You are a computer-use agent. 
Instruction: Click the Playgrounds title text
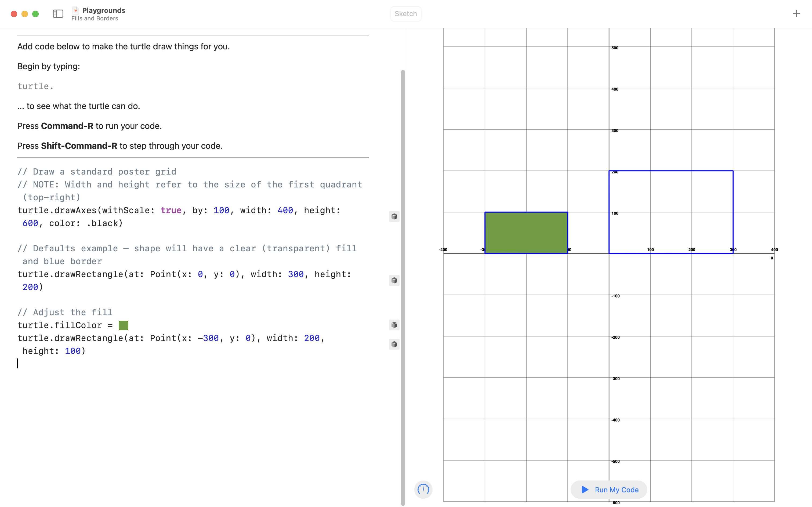point(104,10)
